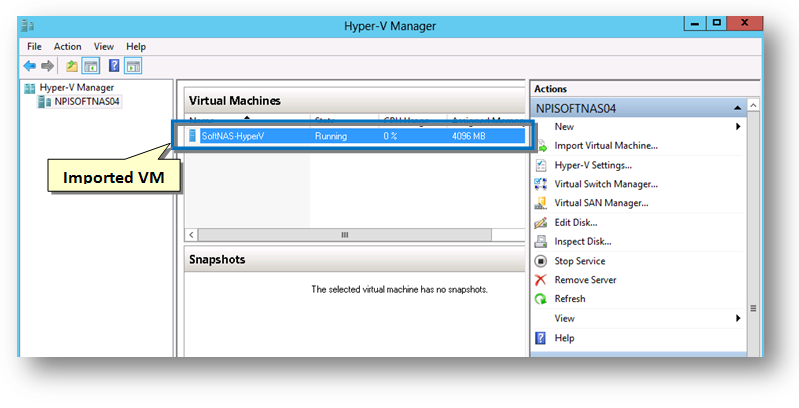Click the blue Help toolbar icon
Screen dimensions: 799x408
coord(114,65)
